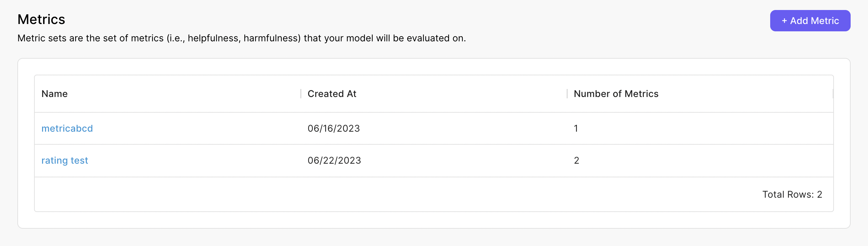Viewport: 868px width, 246px height.
Task: Sort by the Name column header
Action: coord(55,94)
